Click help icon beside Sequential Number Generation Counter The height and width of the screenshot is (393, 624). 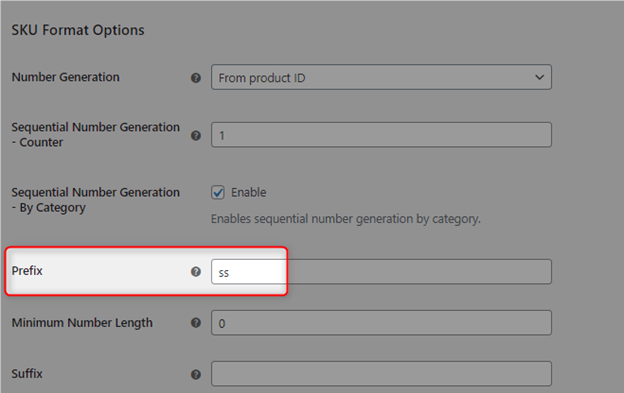[195, 136]
